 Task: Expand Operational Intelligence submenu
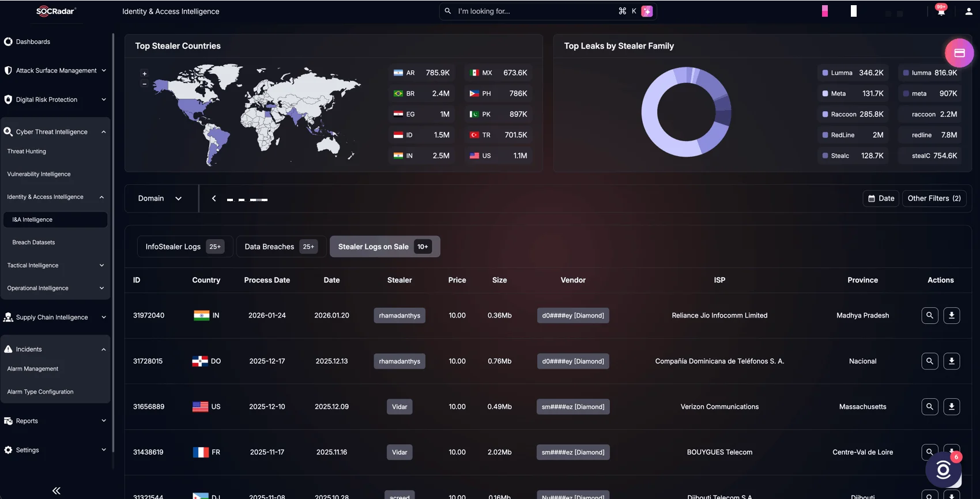tap(55, 288)
